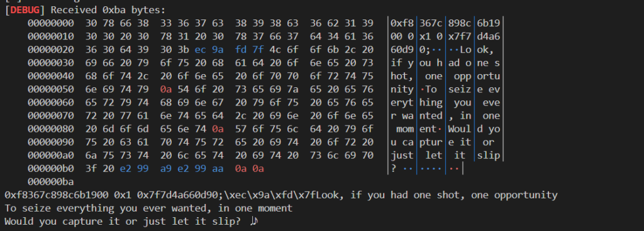Click the red 0a byte in row 00000080
The image size is (644, 231).
coord(218,129)
